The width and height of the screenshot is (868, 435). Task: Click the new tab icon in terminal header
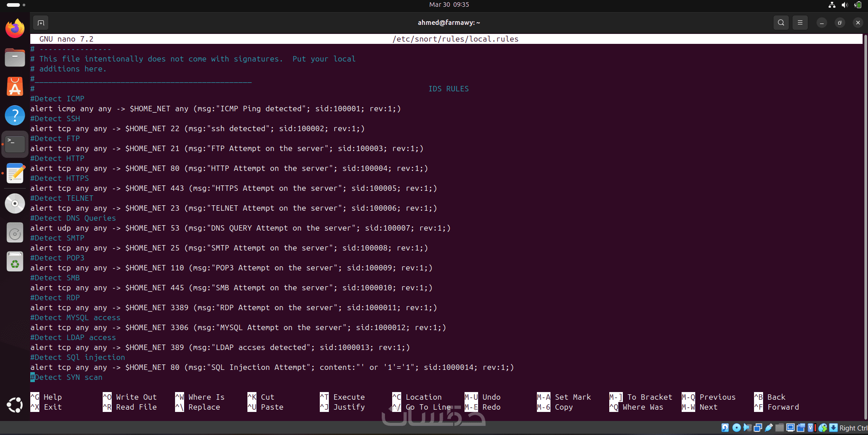point(41,23)
